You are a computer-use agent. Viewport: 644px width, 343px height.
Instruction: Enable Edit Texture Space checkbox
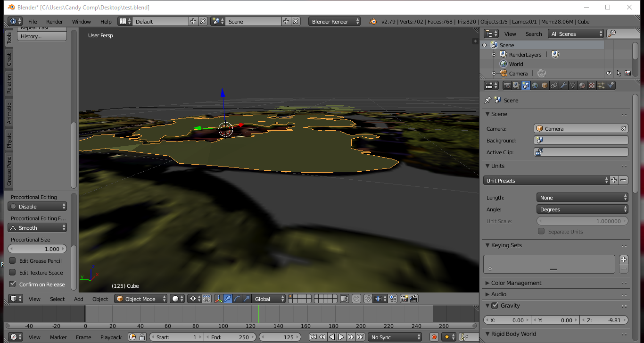point(13,272)
